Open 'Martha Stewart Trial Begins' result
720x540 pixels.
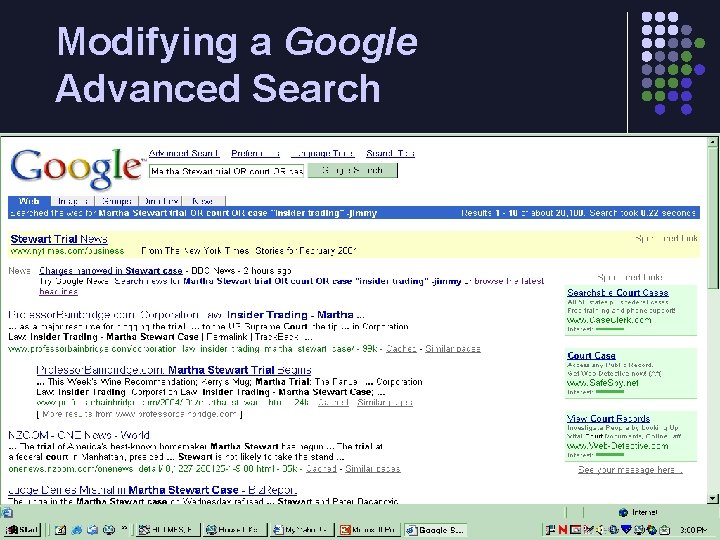click(x=174, y=370)
